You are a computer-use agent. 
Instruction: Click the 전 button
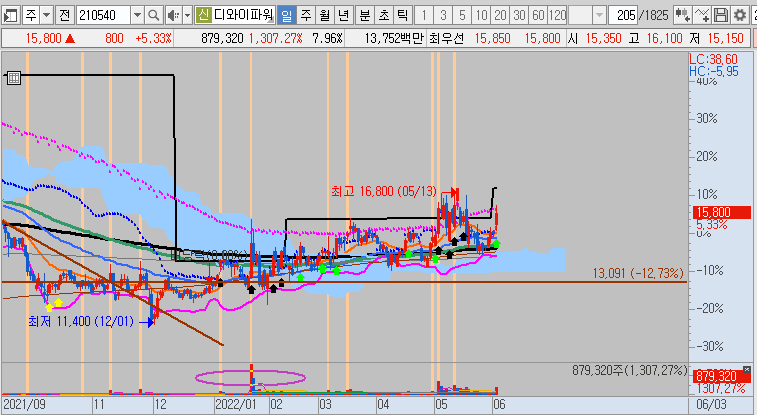pos(64,15)
